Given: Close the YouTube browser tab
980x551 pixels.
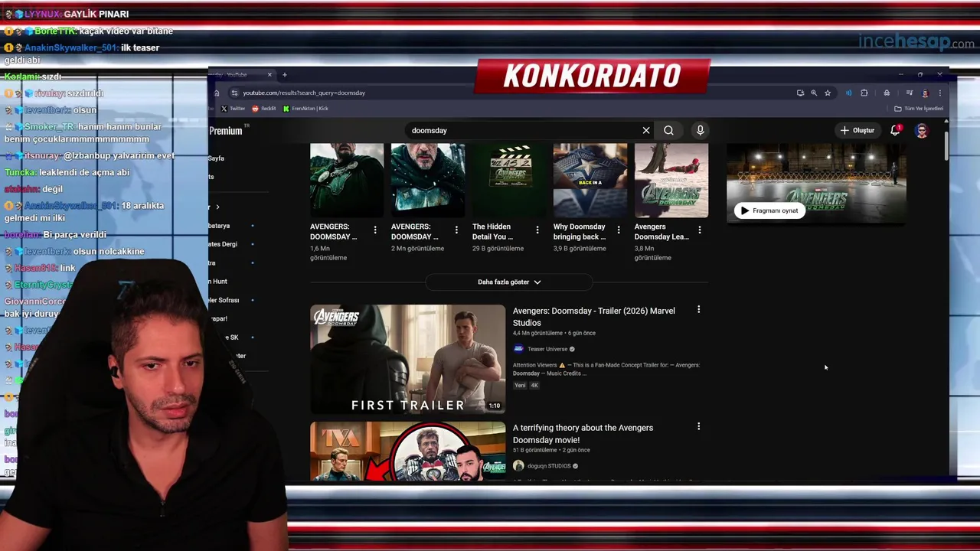Looking at the screenshot, I should [269, 75].
